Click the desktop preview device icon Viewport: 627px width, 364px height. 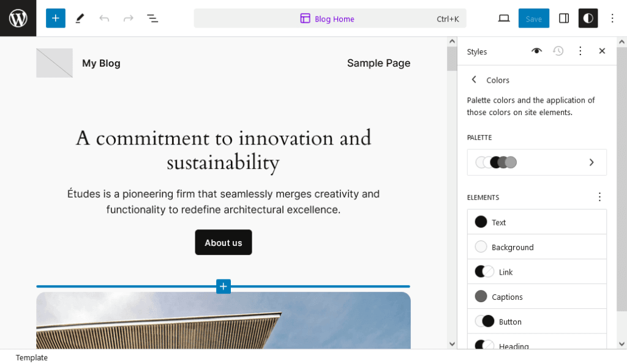tap(503, 18)
